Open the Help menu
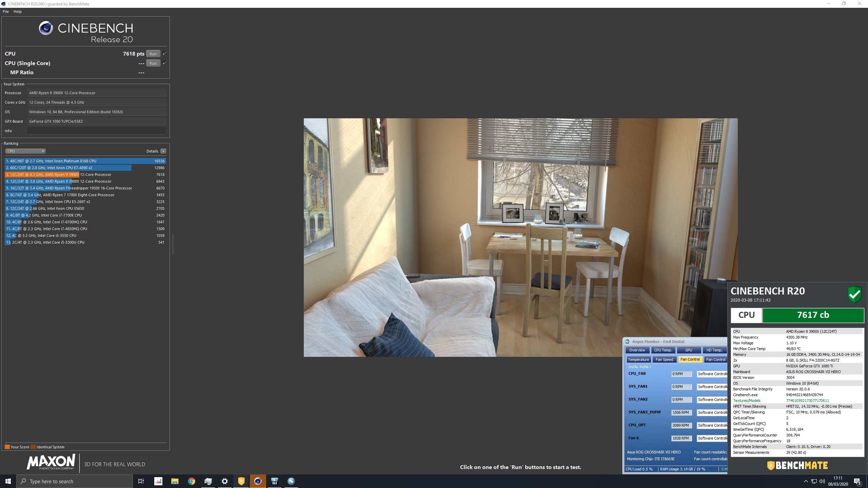 tap(18, 12)
